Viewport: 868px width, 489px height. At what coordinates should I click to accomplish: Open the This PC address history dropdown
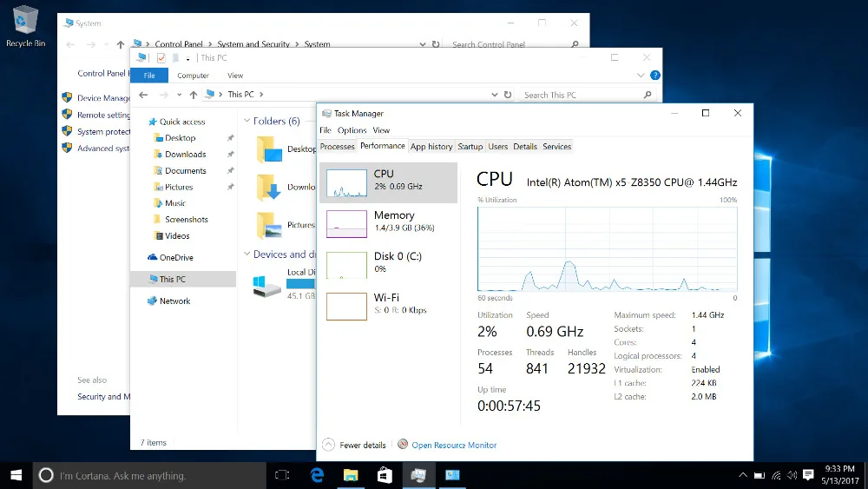point(495,95)
